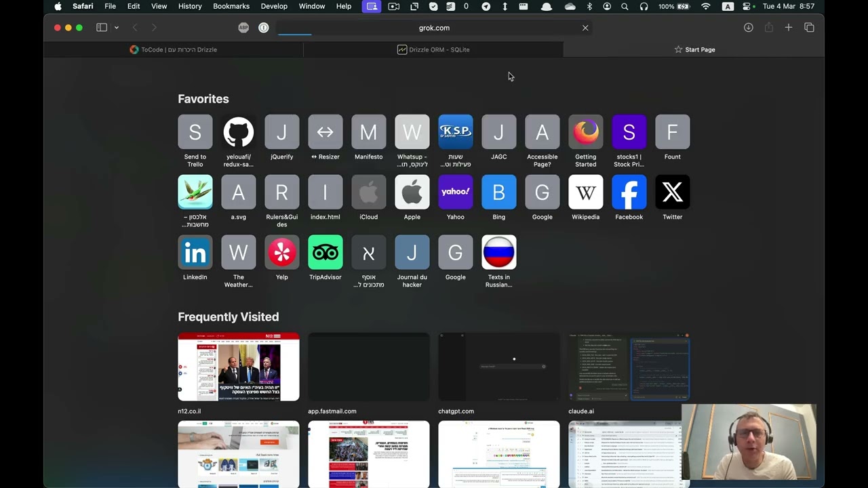Stop loading with the address bar X

point(585,28)
